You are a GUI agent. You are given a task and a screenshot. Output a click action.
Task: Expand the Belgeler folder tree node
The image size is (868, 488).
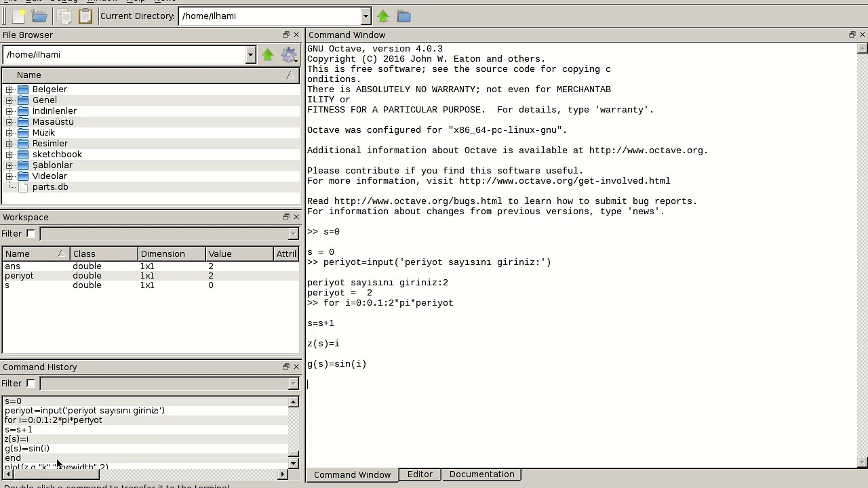pyautogui.click(x=9, y=89)
